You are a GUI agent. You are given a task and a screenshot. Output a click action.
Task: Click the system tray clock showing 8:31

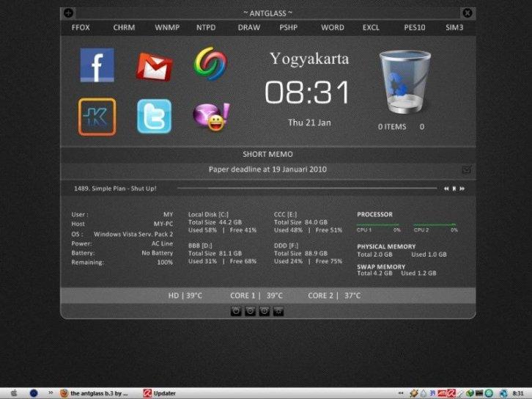tap(518, 393)
